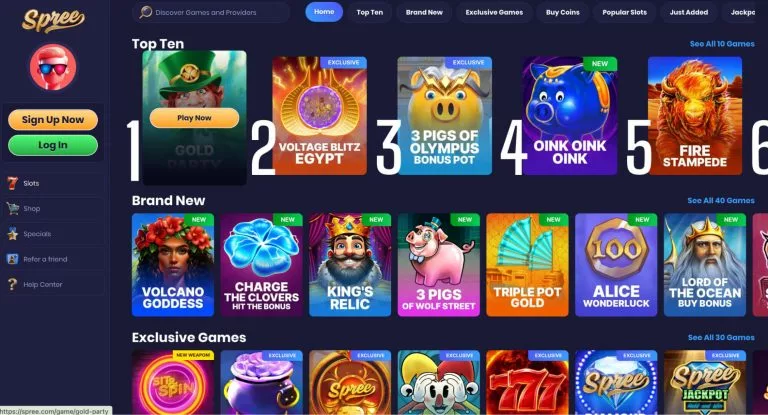Image resolution: width=768 pixels, height=415 pixels.
Task: Open the Voltage Blitz Egypt game tile
Action: coord(319,116)
